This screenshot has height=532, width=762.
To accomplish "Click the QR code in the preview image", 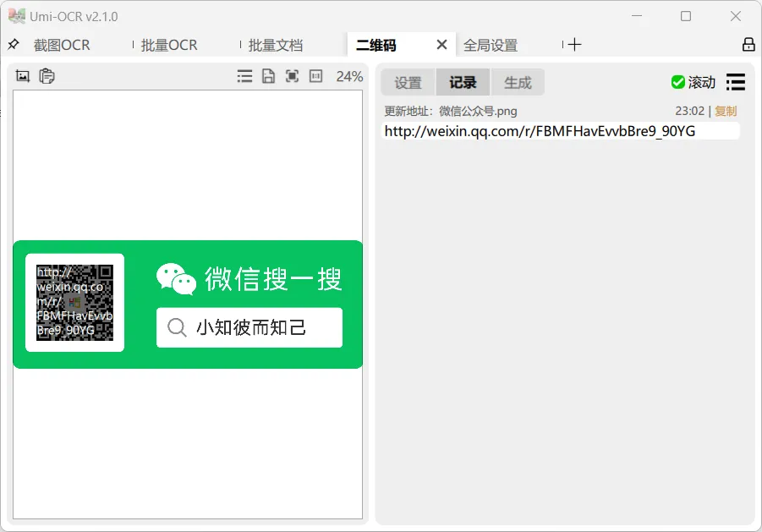I will click(x=74, y=302).
